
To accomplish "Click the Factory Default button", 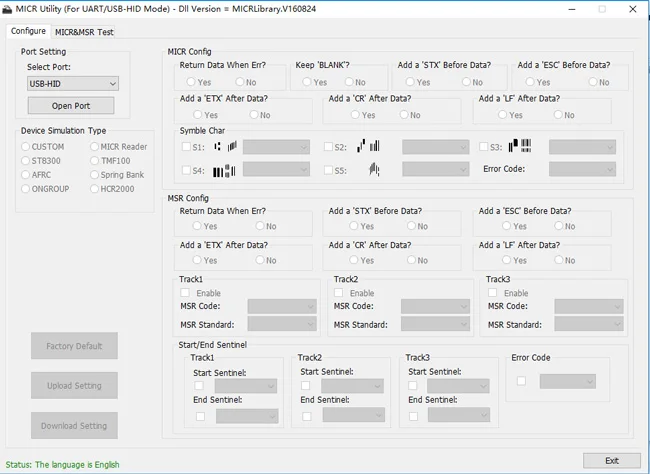I will (x=74, y=346).
